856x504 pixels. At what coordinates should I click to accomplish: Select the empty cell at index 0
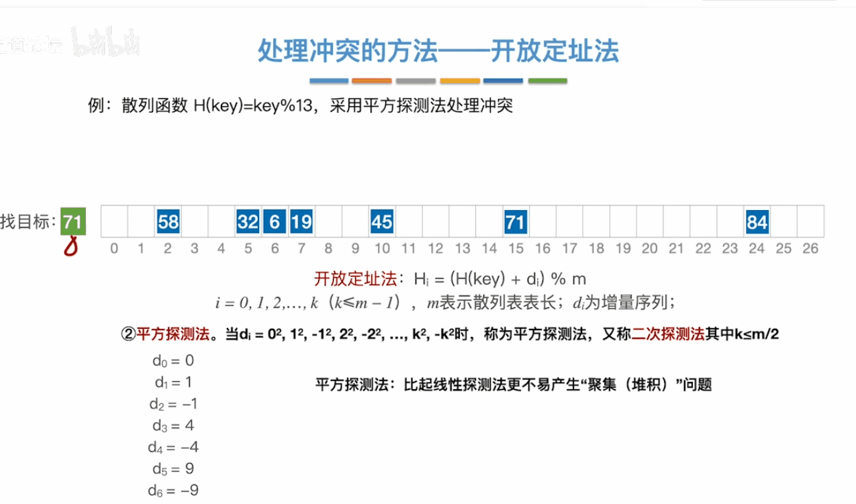(x=113, y=221)
